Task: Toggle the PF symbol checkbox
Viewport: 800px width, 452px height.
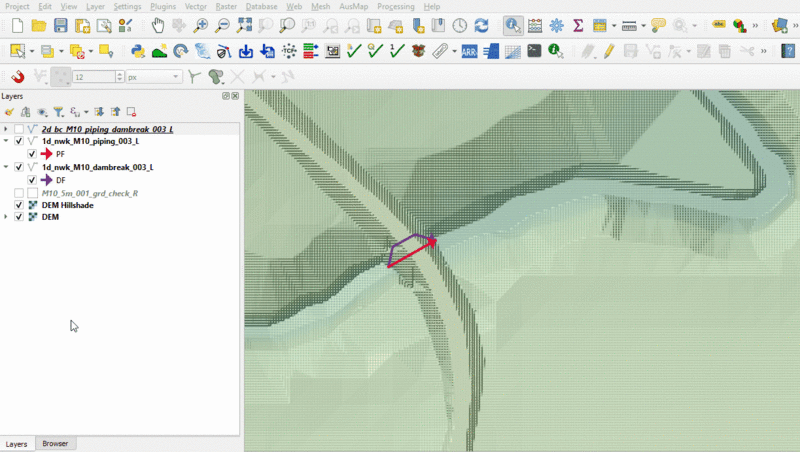Action: coord(32,154)
